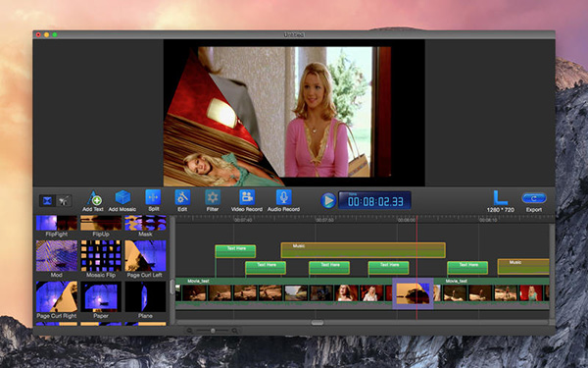This screenshot has height=368, width=588.
Task: Export the project
Action: point(534,198)
